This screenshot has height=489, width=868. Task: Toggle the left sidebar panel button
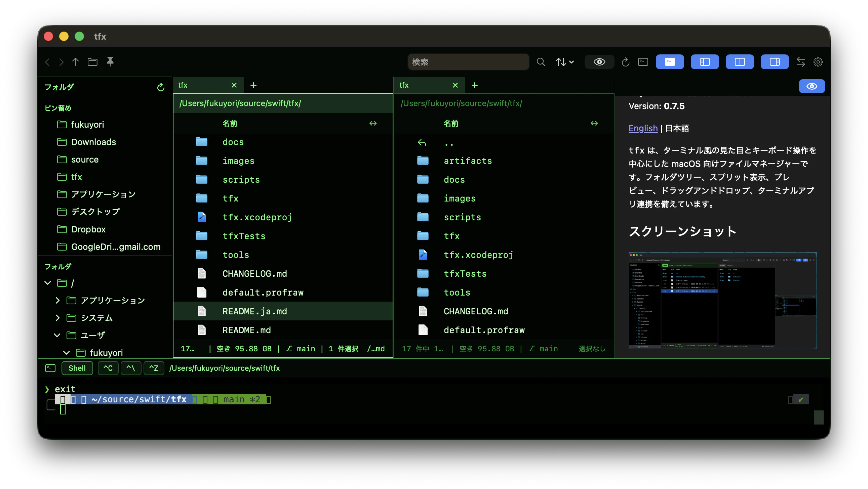(705, 62)
